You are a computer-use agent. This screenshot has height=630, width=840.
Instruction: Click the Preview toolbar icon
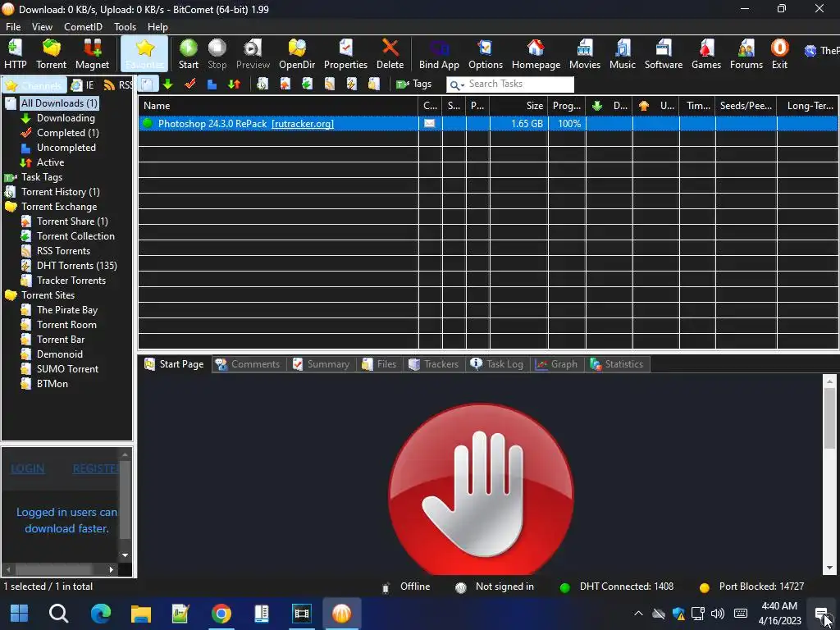(253, 54)
